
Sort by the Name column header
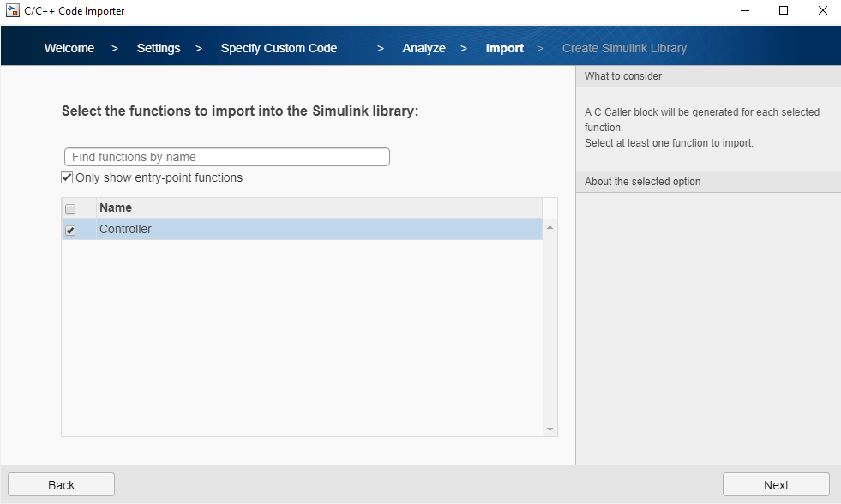point(317,208)
